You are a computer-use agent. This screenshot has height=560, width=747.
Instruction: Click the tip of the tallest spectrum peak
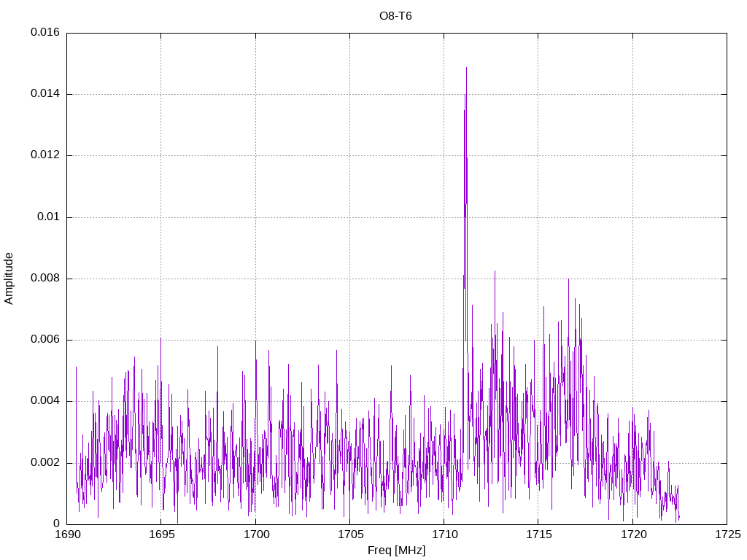[x=466, y=68]
